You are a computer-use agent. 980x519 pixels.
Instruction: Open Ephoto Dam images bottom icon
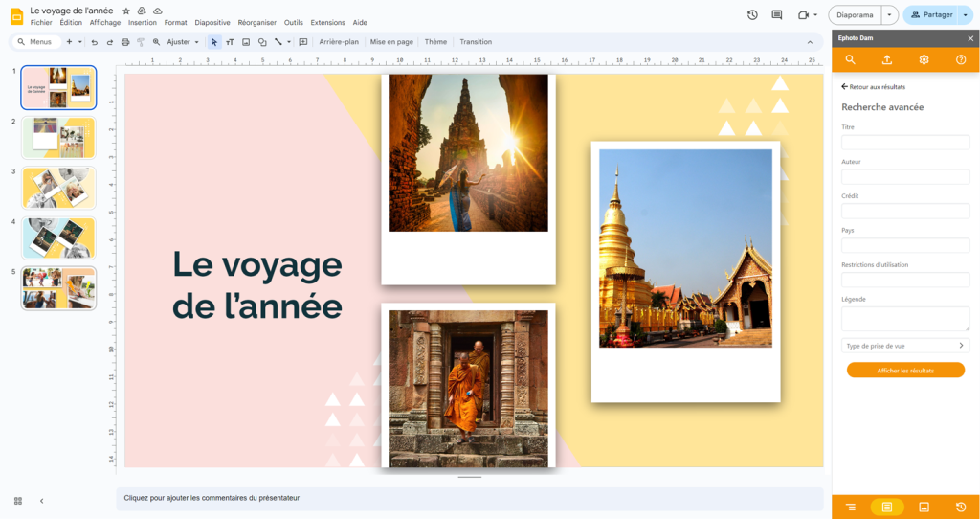[x=924, y=507]
